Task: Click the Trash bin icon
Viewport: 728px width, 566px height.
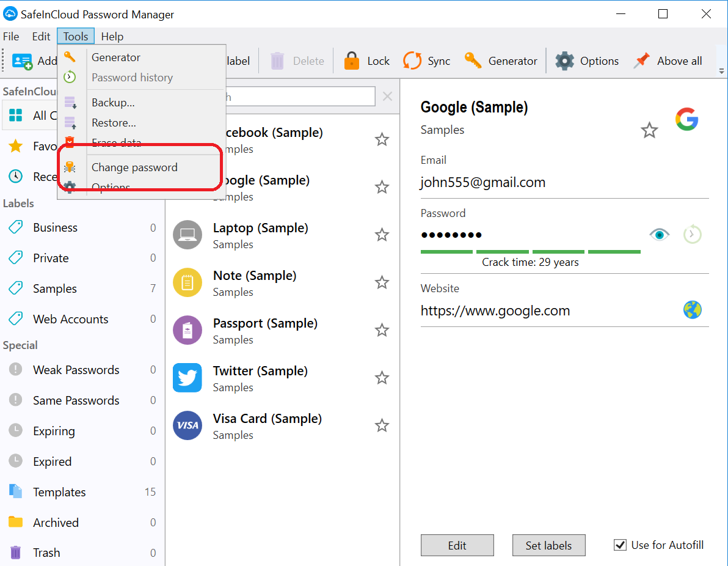Action: 16,553
